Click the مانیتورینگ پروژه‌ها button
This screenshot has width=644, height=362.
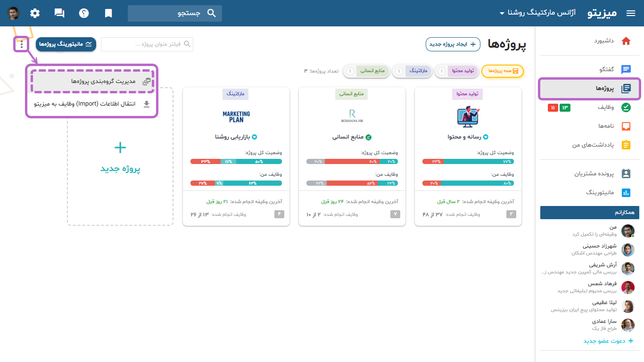pos(66,44)
